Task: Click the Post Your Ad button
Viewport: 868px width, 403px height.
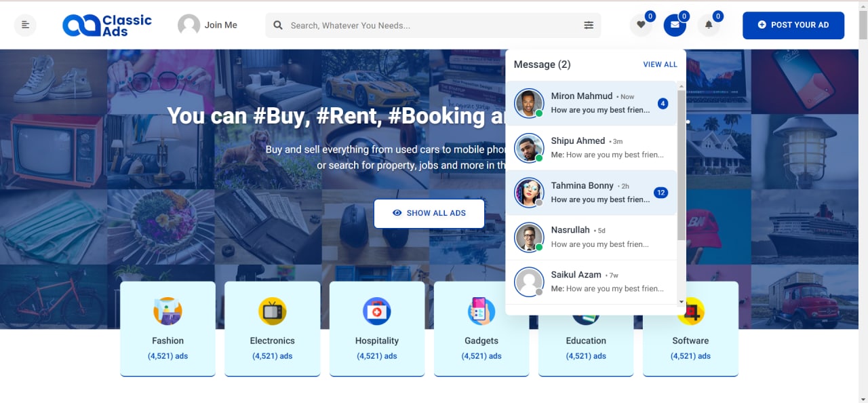Action: [x=793, y=25]
